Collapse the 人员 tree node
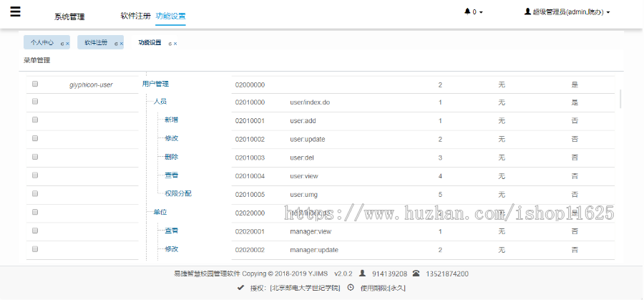The image size is (644, 300). pos(160,102)
